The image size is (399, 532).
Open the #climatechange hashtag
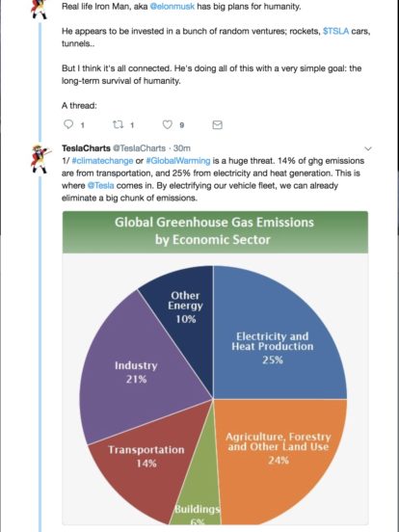pos(102,161)
